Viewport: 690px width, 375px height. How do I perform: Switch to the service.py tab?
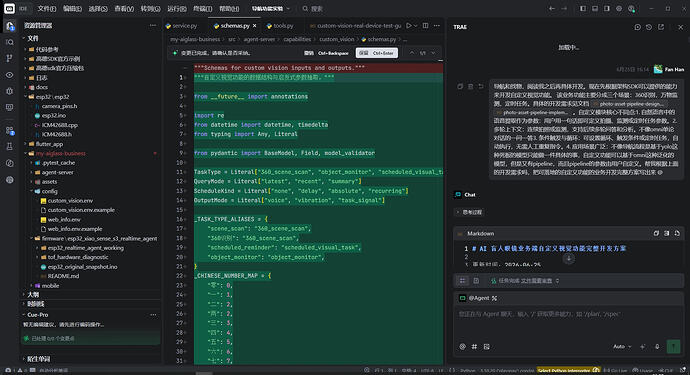coord(181,26)
